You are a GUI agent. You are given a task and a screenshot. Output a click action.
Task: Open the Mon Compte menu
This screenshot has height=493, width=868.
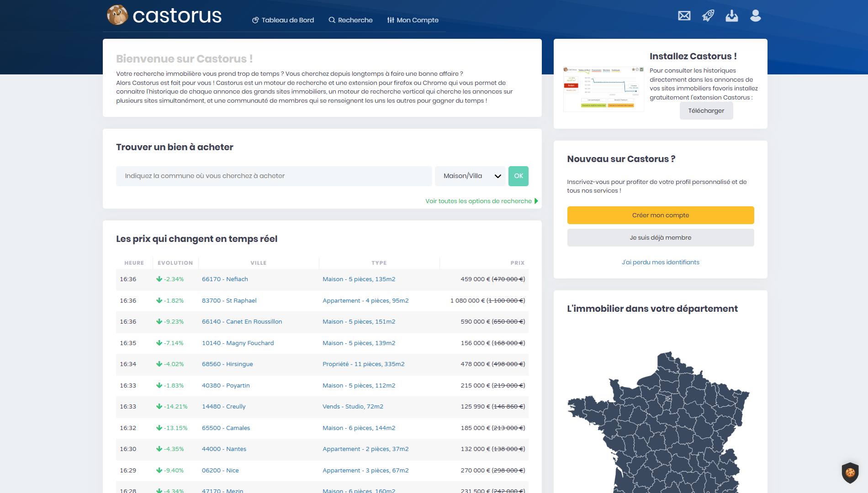413,20
